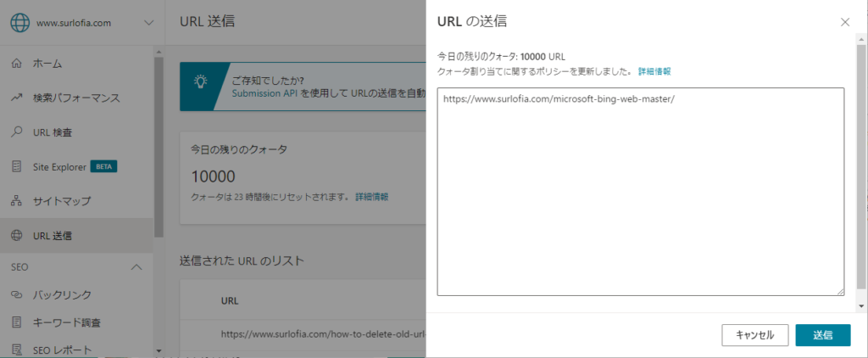Viewport: 868px width, 358px height.
Task: Collapse the SEO section chevron
Action: tap(136, 267)
